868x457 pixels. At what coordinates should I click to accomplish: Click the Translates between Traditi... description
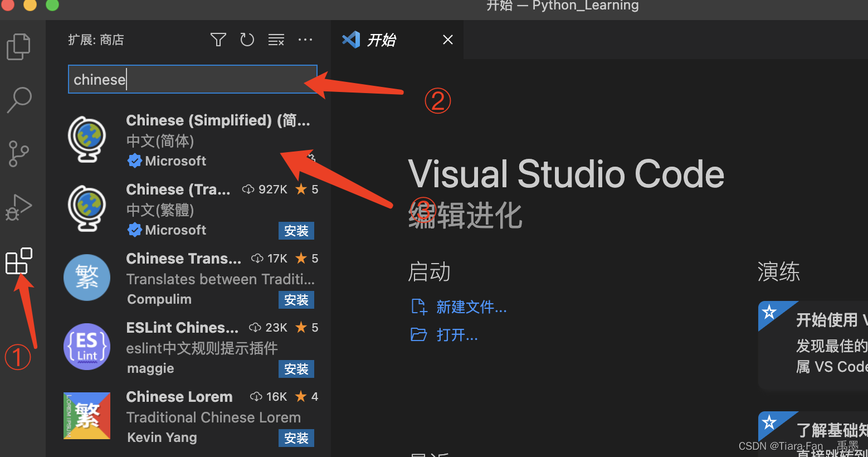pos(220,279)
